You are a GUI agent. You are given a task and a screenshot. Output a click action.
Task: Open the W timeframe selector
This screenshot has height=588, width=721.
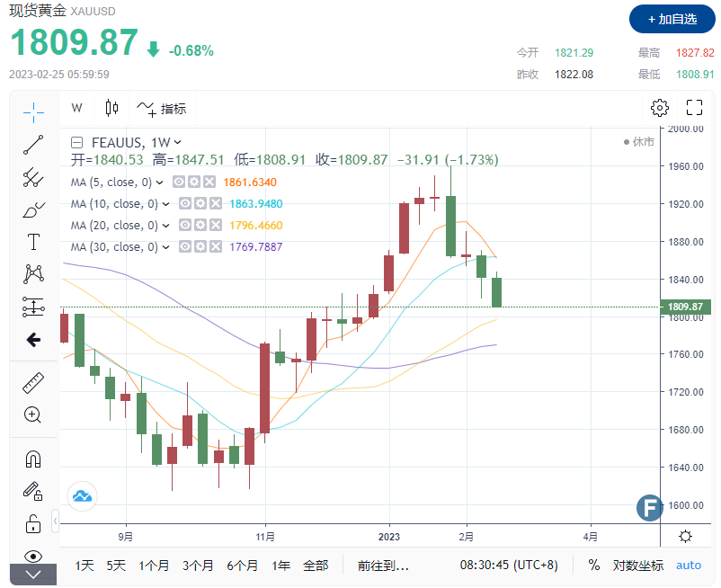(76, 108)
